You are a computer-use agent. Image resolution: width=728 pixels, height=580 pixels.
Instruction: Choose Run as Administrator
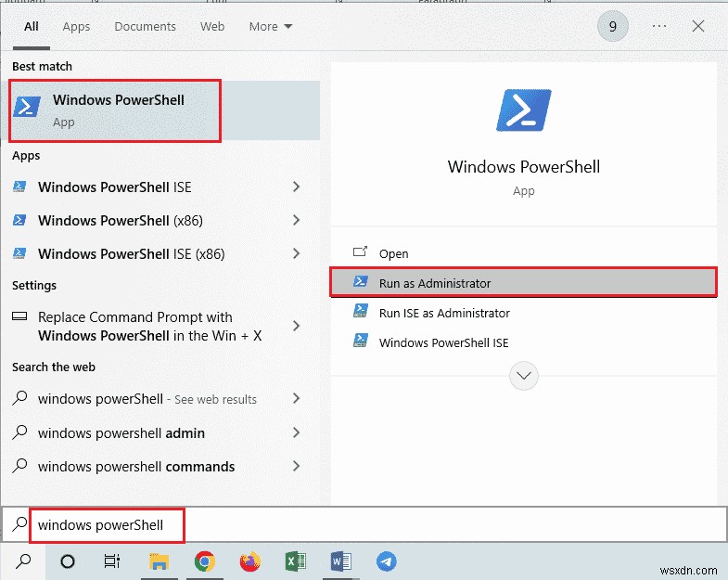click(x=524, y=282)
